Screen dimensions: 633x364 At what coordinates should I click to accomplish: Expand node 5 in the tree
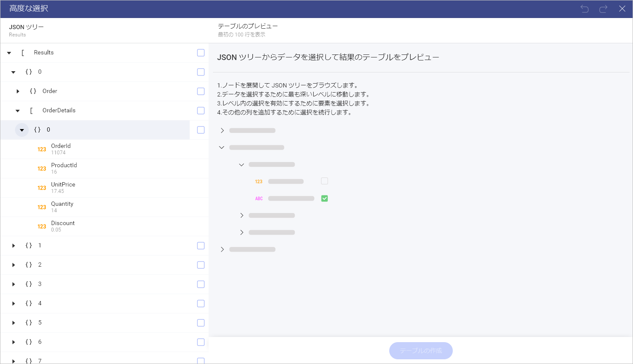click(13, 323)
